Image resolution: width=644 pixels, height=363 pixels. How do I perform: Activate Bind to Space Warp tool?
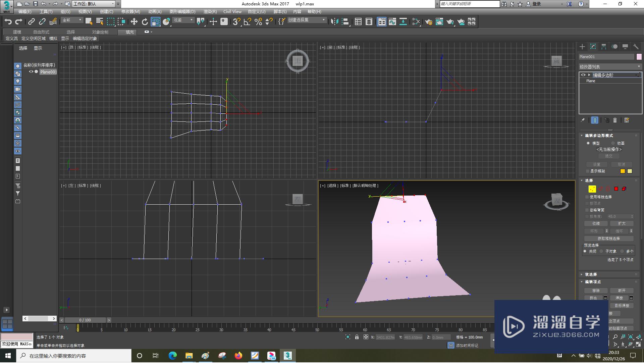click(53, 22)
